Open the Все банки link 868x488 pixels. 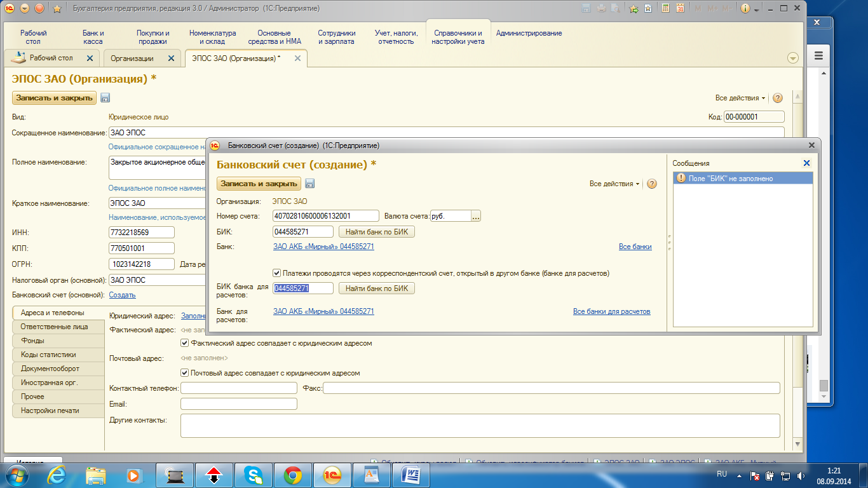click(635, 247)
